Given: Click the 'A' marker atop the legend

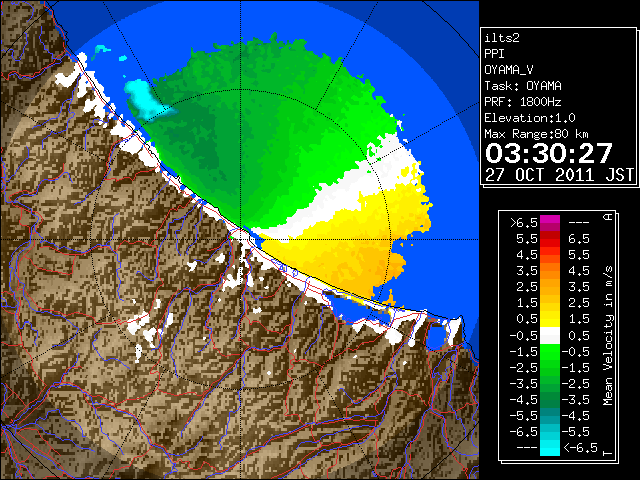Looking at the screenshot, I should click(608, 216).
